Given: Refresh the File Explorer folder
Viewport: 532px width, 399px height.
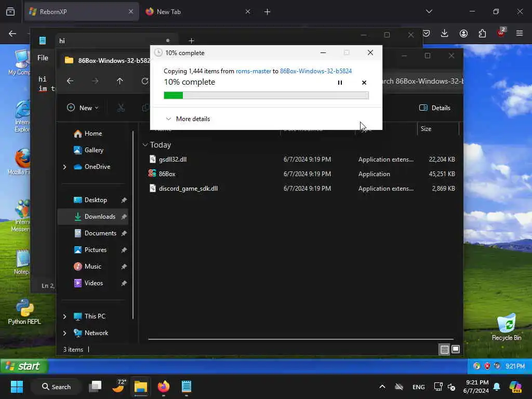Looking at the screenshot, I should coord(145,81).
